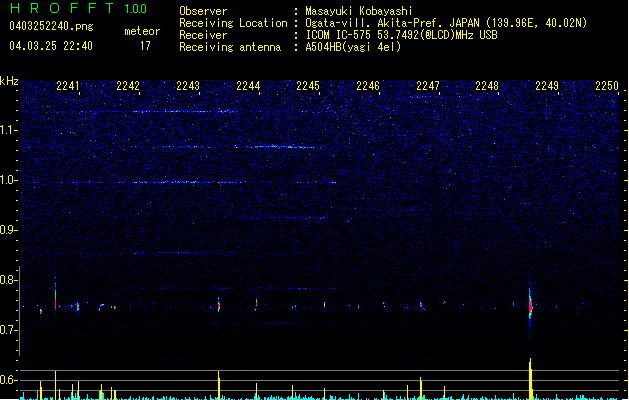Click the meteor echo just before 2244
The height and width of the screenshot is (400, 629).
tap(256, 304)
